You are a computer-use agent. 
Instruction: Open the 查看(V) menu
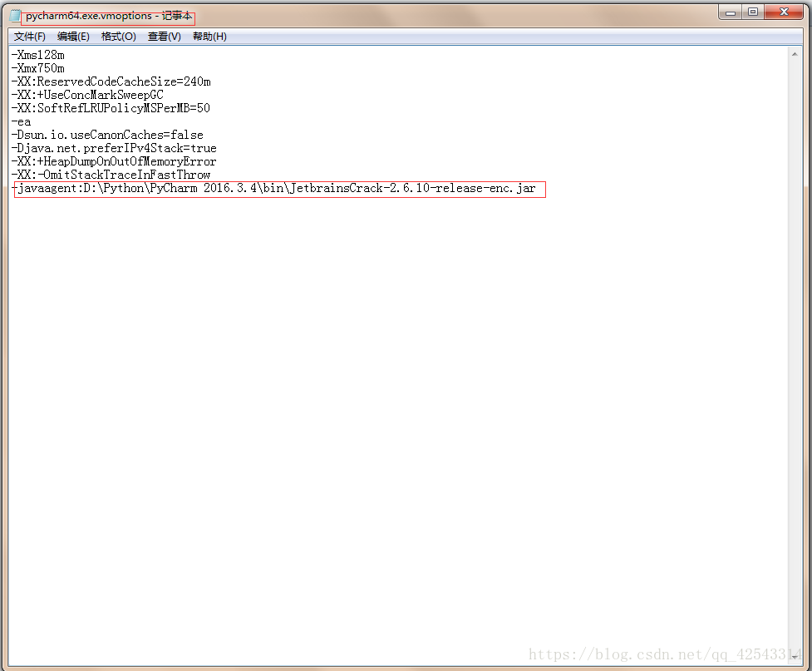coord(165,37)
